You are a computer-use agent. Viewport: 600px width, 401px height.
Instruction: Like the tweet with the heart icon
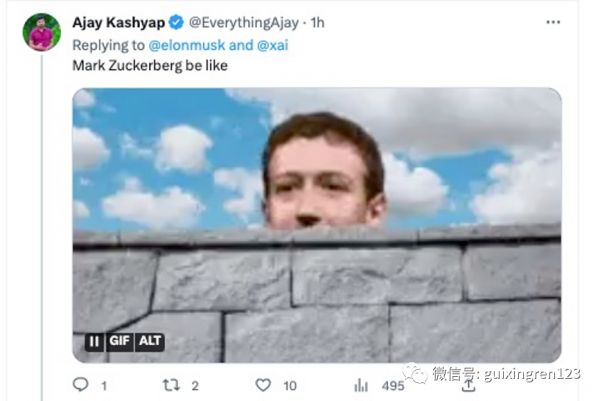coord(263,384)
